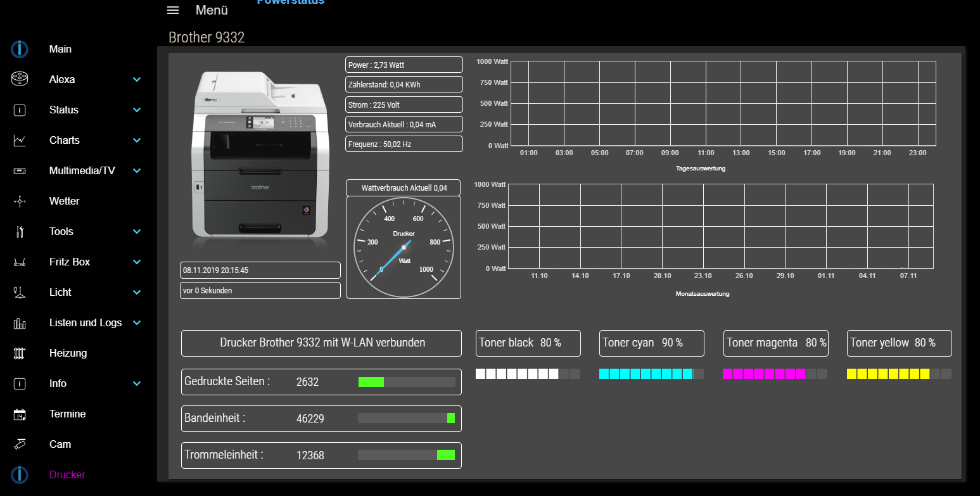
Task: Expand the Multimedia/TV submenu chevron
Action: (137, 171)
